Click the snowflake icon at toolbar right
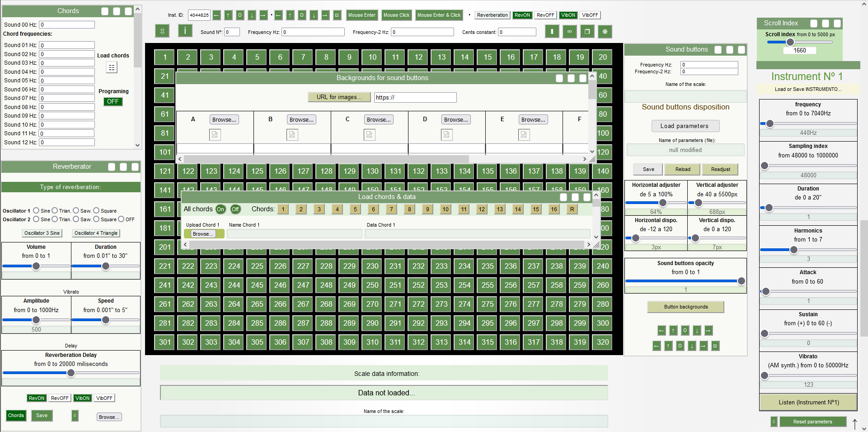Viewport: 868px width, 432px height. 605,32
